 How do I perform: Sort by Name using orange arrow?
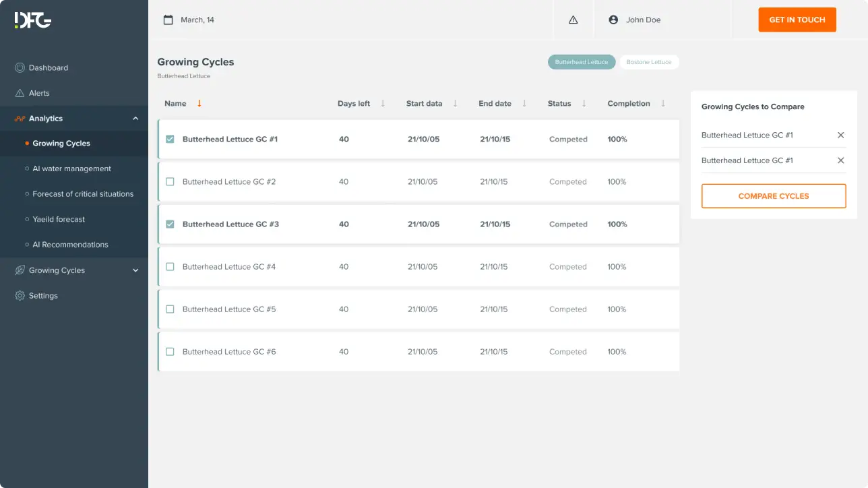tap(199, 104)
